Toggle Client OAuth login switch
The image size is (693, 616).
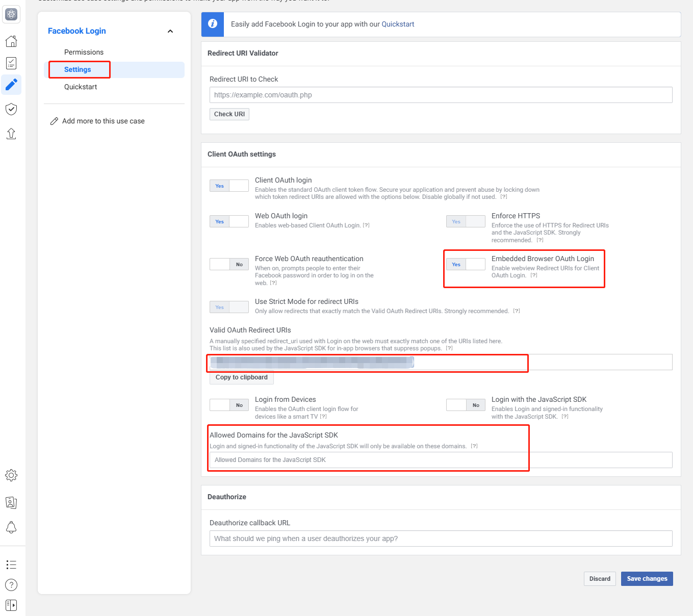(x=229, y=186)
